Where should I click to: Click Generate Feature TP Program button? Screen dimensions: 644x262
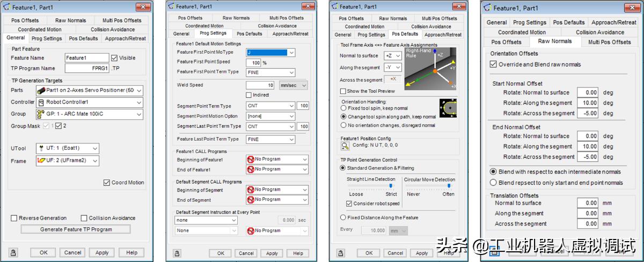tap(76, 229)
